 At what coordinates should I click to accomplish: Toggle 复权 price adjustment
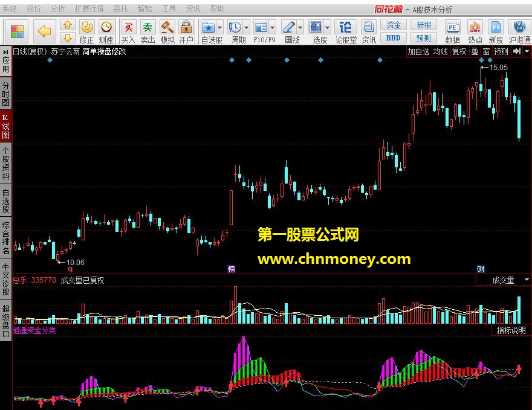pyautogui.click(x=459, y=51)
